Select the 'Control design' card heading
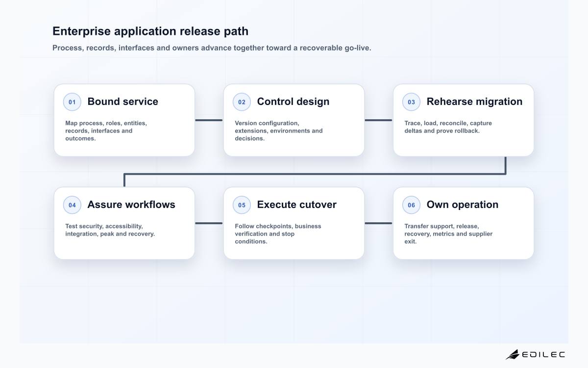The width and height of the screenshot is (588, 368). (293, 102)
